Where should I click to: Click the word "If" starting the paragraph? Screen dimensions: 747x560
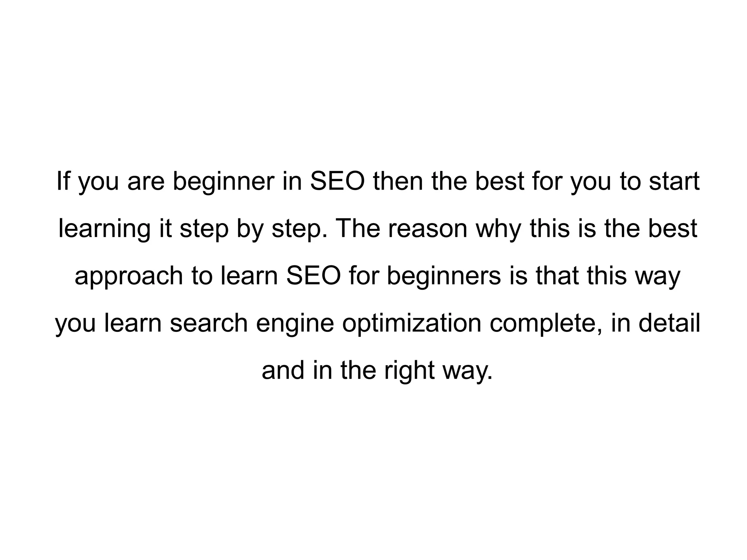click(63, 181)
